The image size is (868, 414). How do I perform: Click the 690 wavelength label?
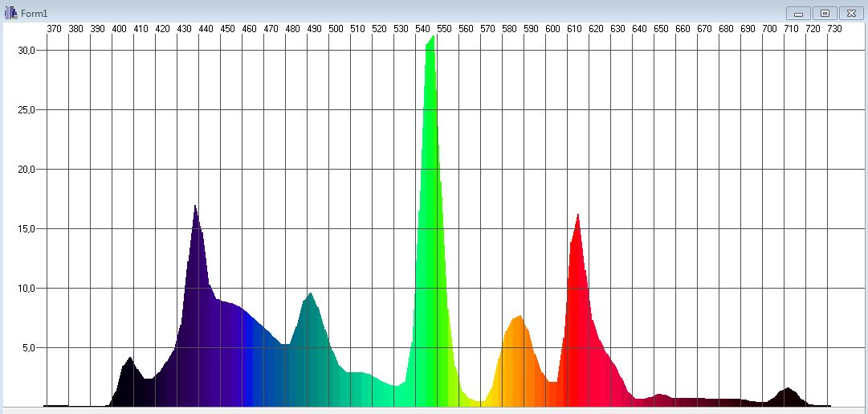748,29
